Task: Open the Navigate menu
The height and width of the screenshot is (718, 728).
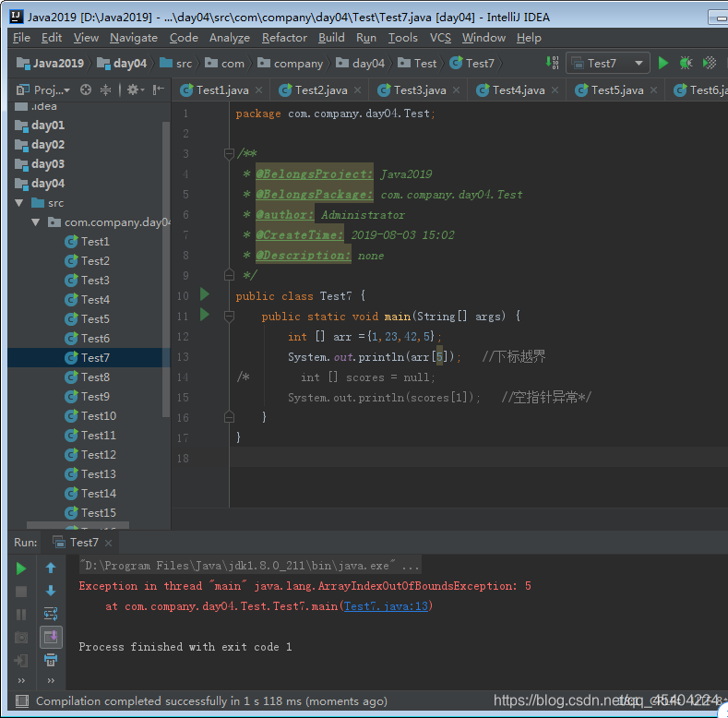Action: point(134,38)
